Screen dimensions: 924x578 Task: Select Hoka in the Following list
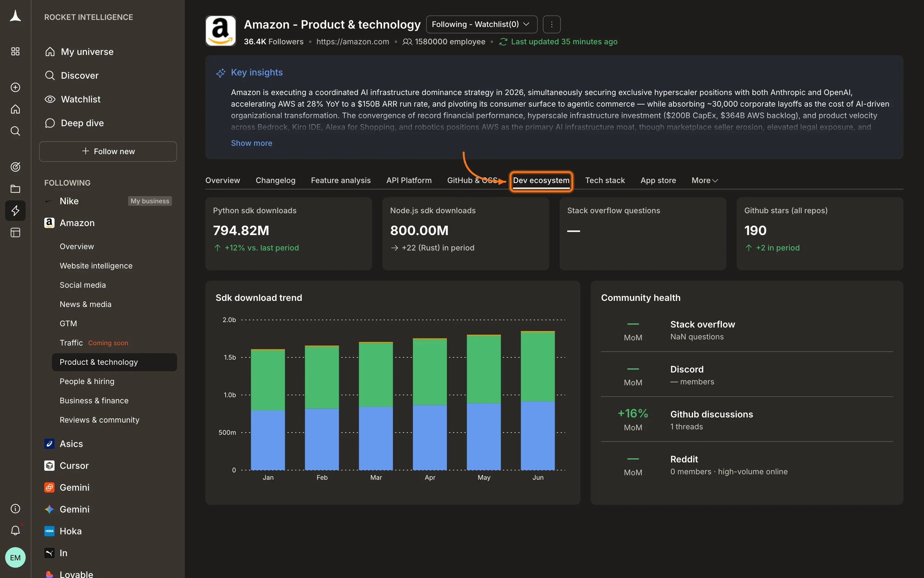[x=71, y=531]
